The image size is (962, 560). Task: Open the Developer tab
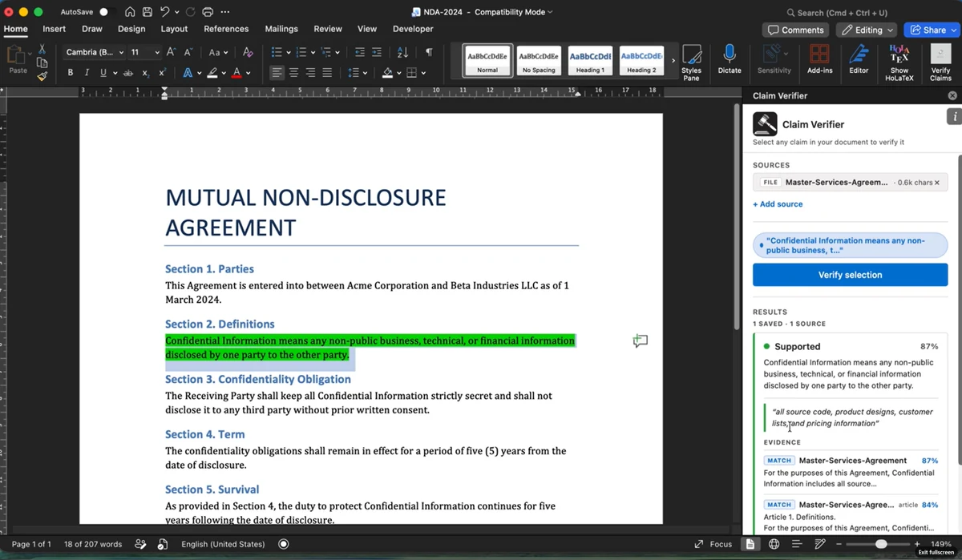(x=413, y=29)
